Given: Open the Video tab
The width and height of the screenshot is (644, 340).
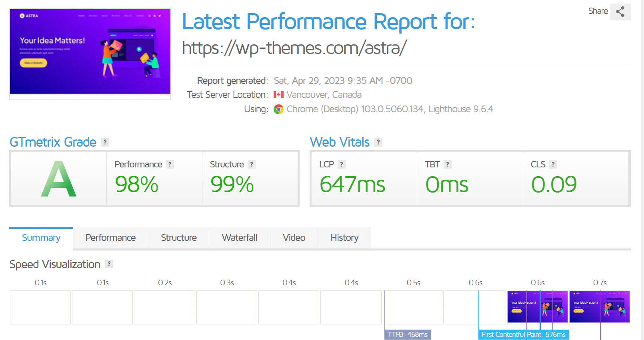Looking at the screenshot, I should [294, 238].
